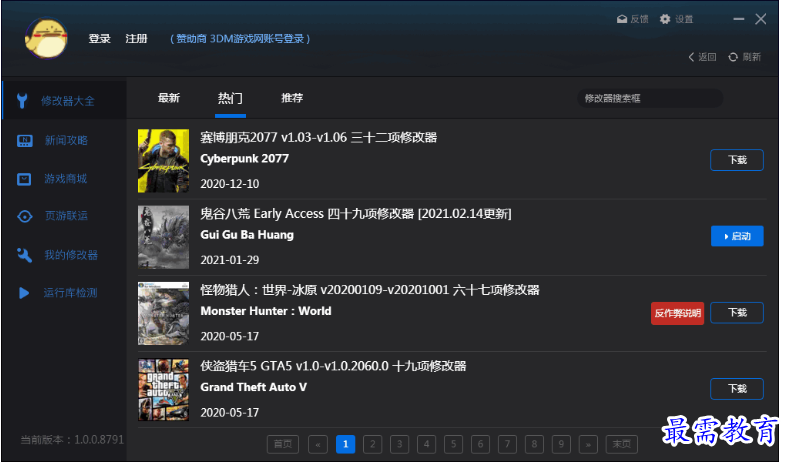The image size is (786, 462).
Task: Click the 怪物猎人：世界-冰原 trainer title
Action: point(369,290)
